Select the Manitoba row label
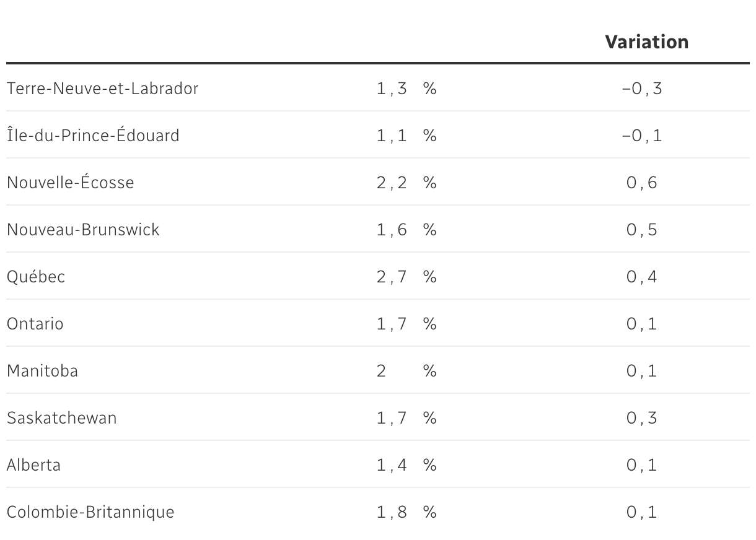This screenshot has height=540, width=756. [42, 371]
